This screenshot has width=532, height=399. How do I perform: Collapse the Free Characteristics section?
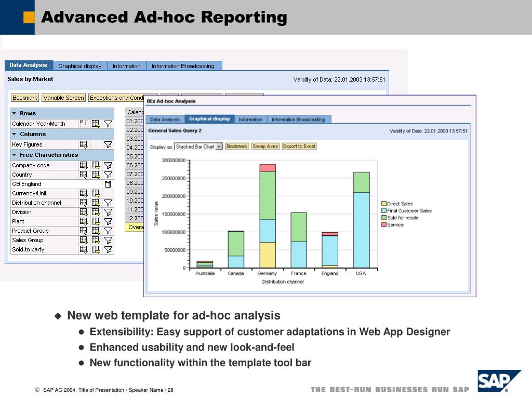click(x=14, y=155)
